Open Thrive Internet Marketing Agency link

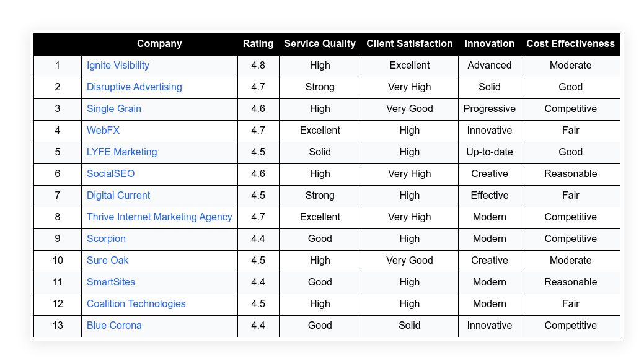tap(159, 217)
